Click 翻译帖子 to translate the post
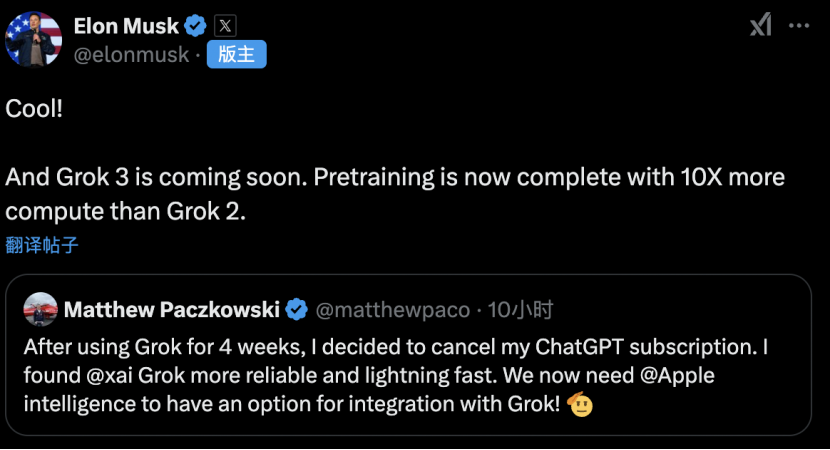Viewport: 830px width, 450px height. 41,244
